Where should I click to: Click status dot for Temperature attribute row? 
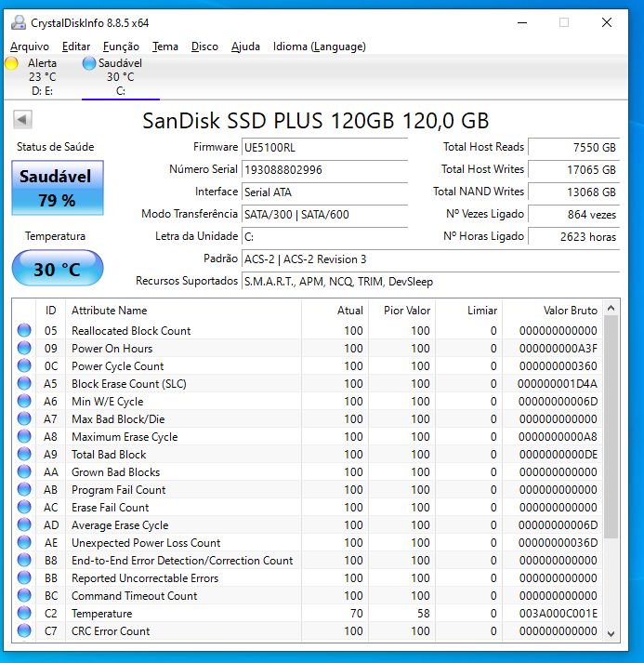point(24,613)
